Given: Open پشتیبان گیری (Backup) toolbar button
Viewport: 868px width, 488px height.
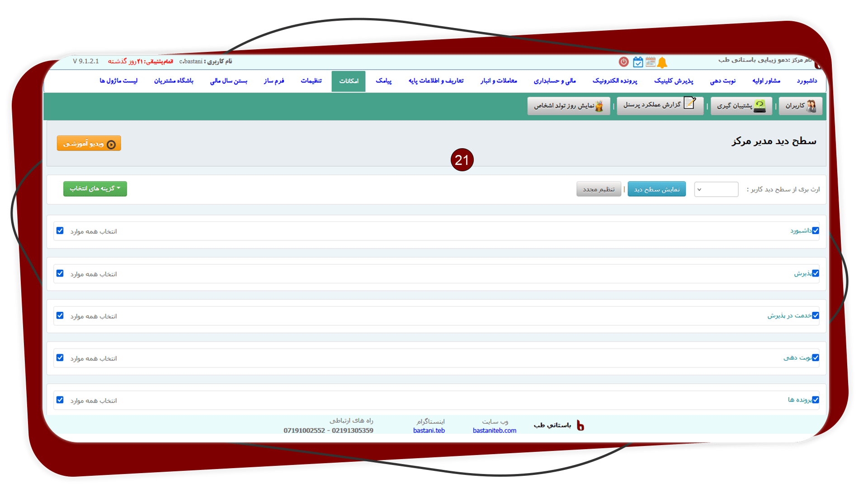Looking at the screenshot, I should point(741,106).
